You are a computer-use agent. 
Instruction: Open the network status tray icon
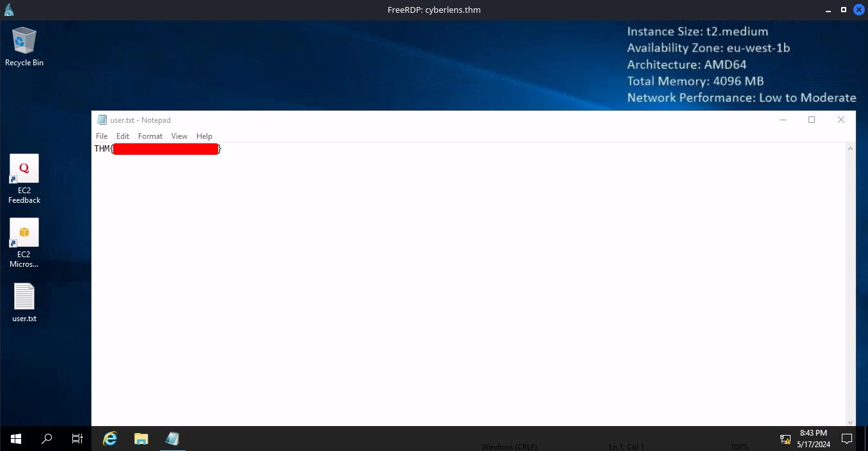click(785, 439)
